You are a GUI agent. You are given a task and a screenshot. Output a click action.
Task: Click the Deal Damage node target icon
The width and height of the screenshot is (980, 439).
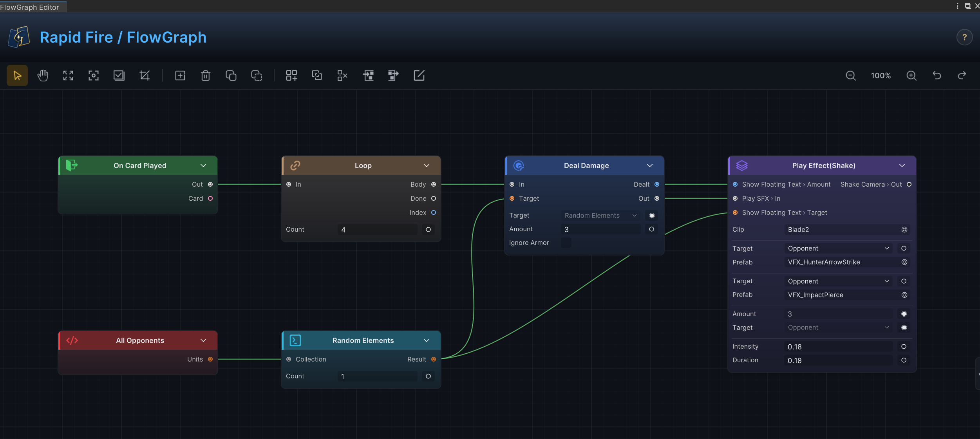519,166
